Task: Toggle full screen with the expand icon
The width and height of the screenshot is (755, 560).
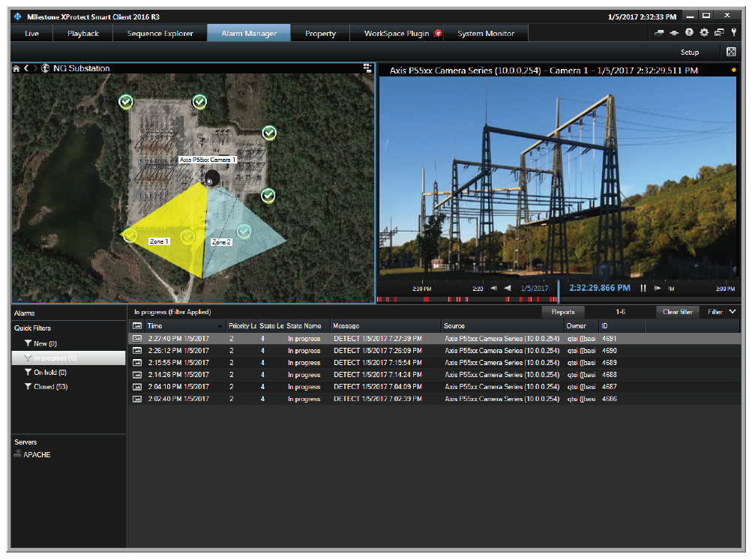Action: [x=731, y=52]
